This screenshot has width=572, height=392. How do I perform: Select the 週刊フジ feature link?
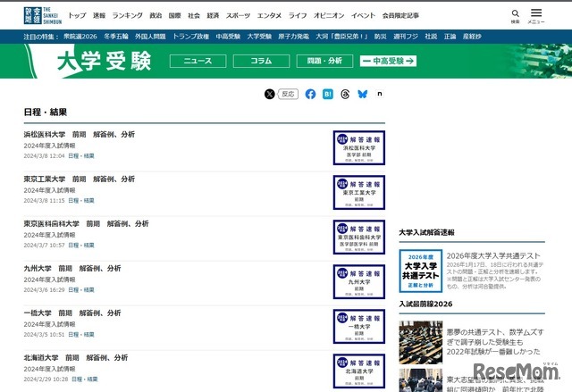[406, 37]
